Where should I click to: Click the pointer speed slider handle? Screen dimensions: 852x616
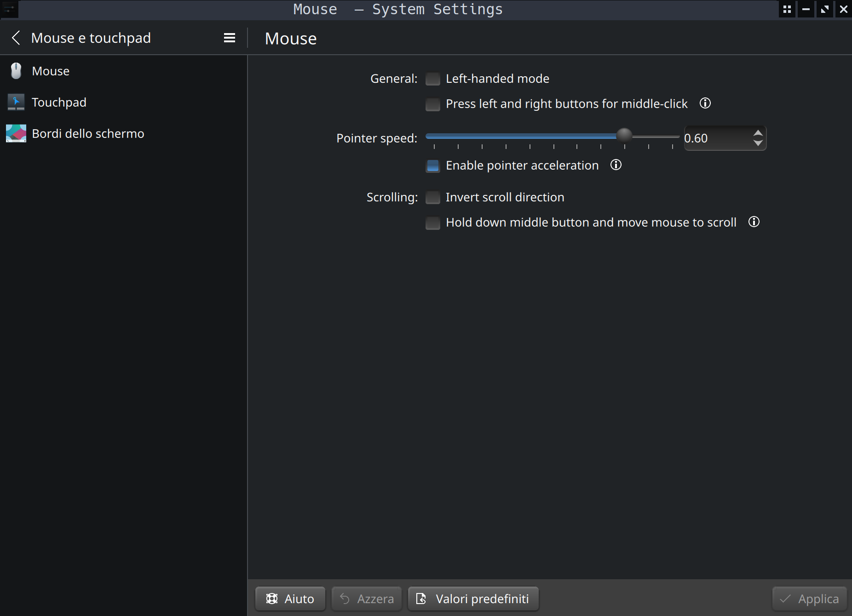coord(624,135)
